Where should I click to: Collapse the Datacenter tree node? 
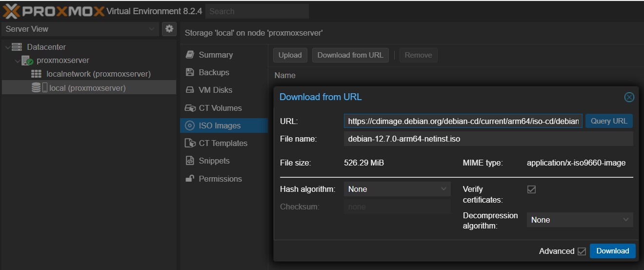7,47
